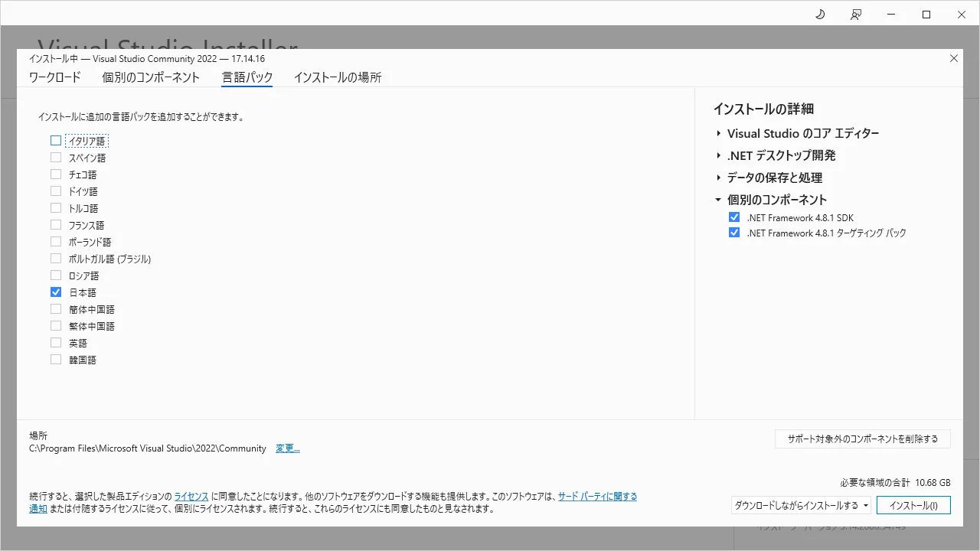Enable the 英語 language pack checkbox
The width and height of the screenshot is (980, 551).
tap(56, 343)
